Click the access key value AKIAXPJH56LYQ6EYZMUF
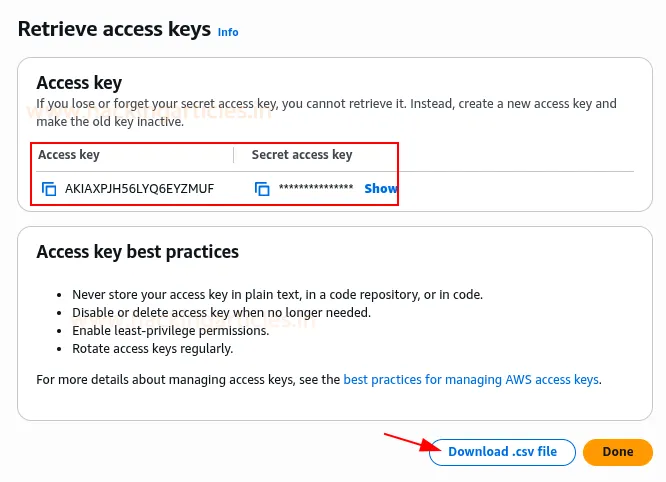The image size is (666, 482). click(139, 188)
